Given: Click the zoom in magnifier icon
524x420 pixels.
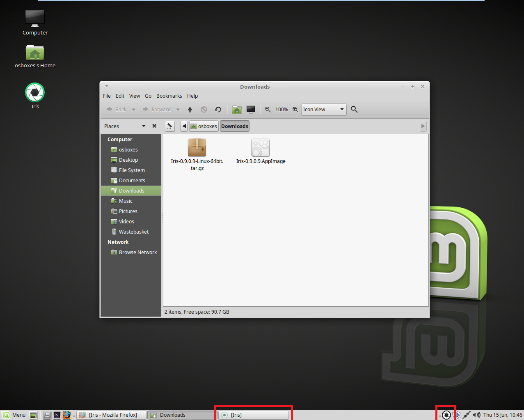Looking at the screenshot, I should click(295, 110).
